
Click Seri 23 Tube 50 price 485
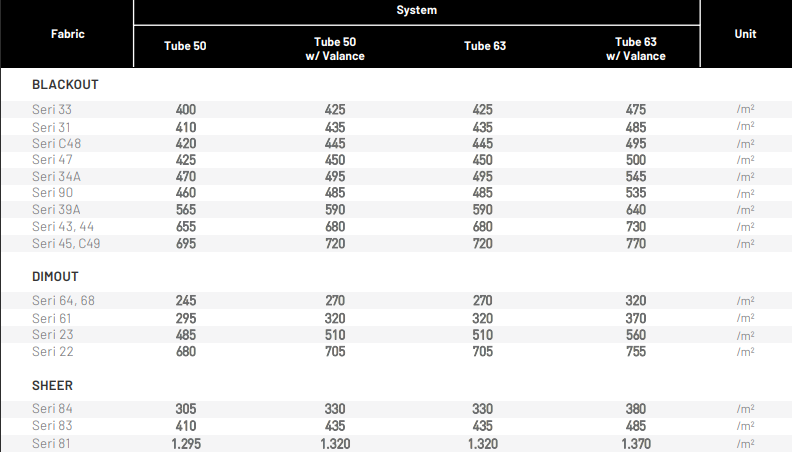click(186, 335)
